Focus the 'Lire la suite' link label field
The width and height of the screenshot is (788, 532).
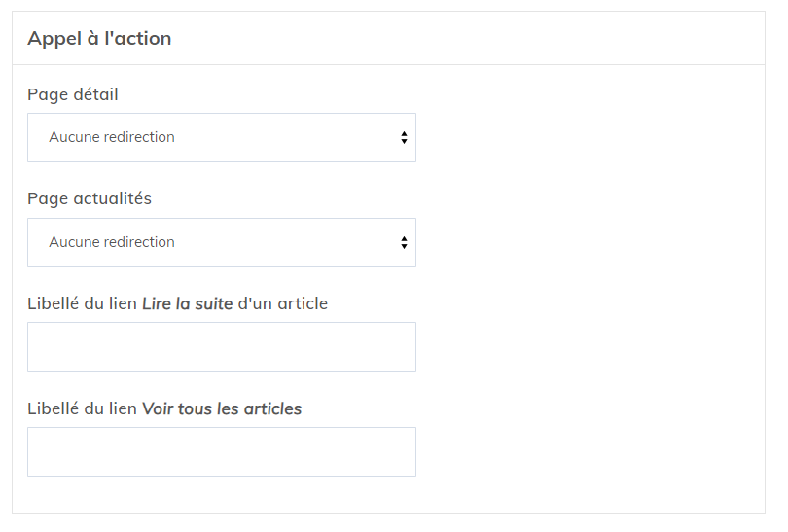pyautogui.click(x=222, y=347)
